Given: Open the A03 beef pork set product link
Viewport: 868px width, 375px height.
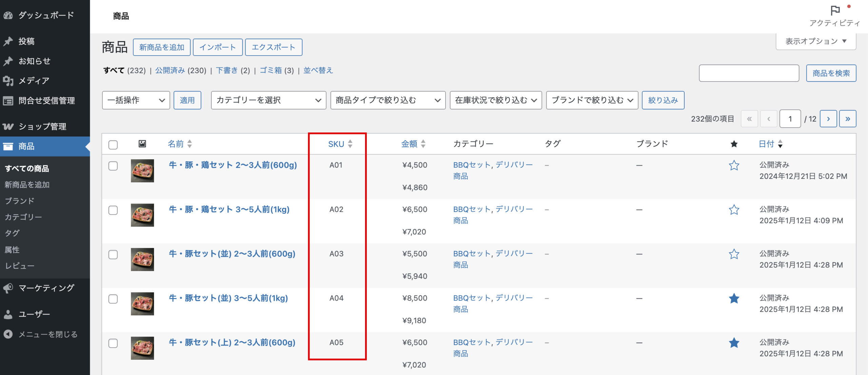Looking at the screenshot, I should point(232,254).
